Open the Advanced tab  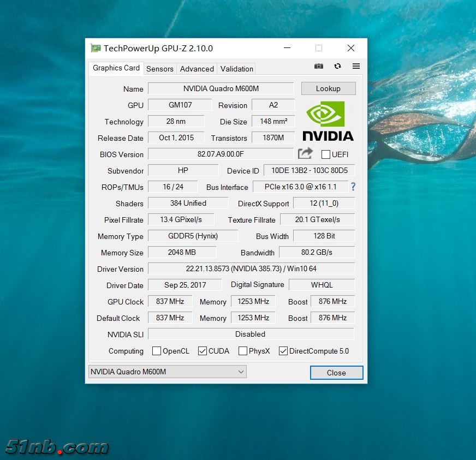(x=197, y=69)
